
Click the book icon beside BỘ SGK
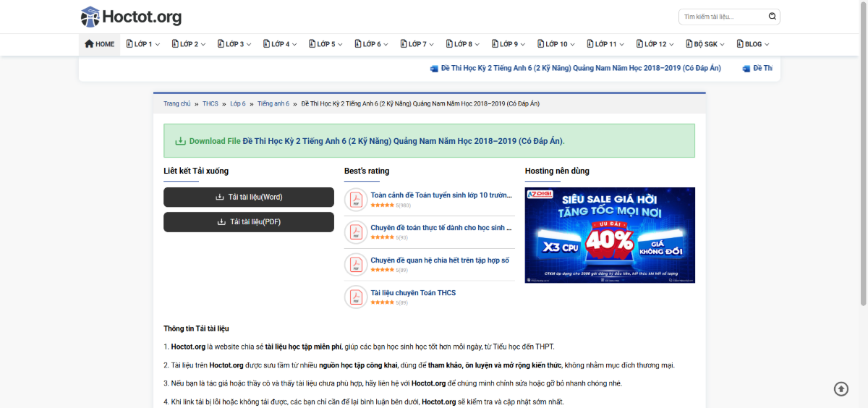(689, 44)
